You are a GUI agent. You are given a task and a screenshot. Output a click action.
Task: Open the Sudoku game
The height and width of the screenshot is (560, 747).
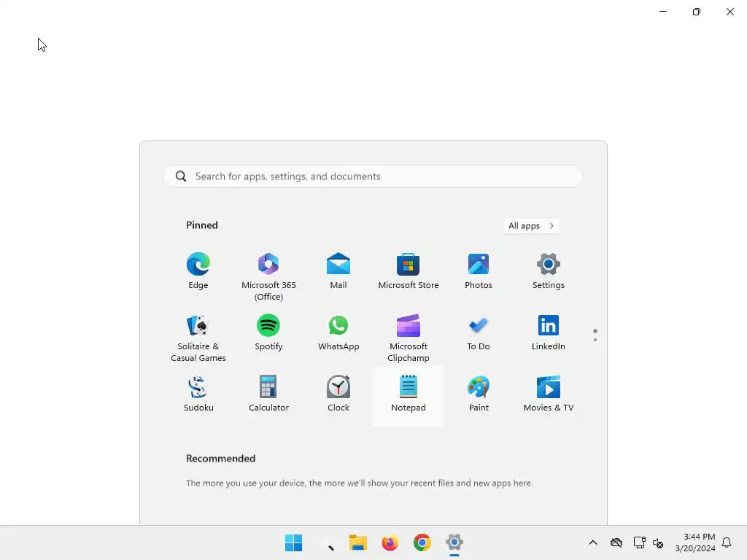point(198,393)
